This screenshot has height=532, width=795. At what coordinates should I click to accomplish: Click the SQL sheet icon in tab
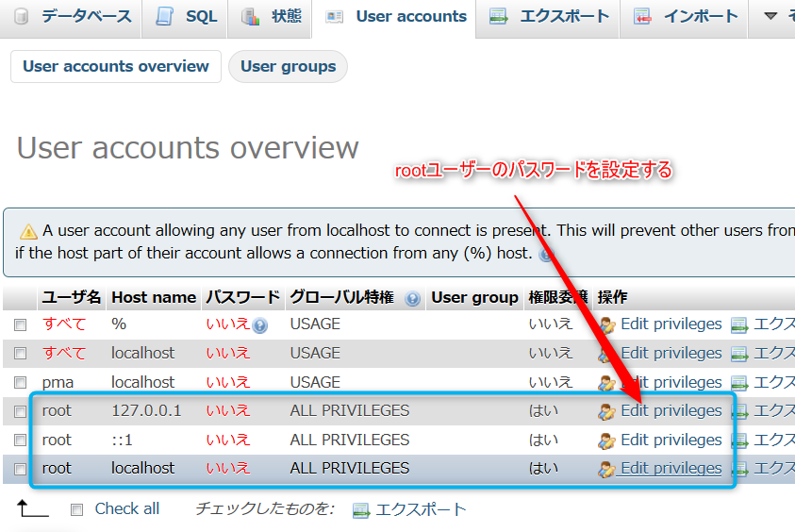coord(164,16)
